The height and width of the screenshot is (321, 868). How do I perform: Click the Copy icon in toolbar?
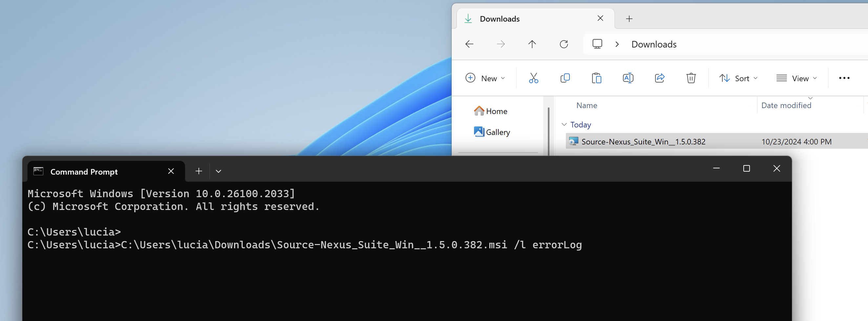tap(565, 78)
